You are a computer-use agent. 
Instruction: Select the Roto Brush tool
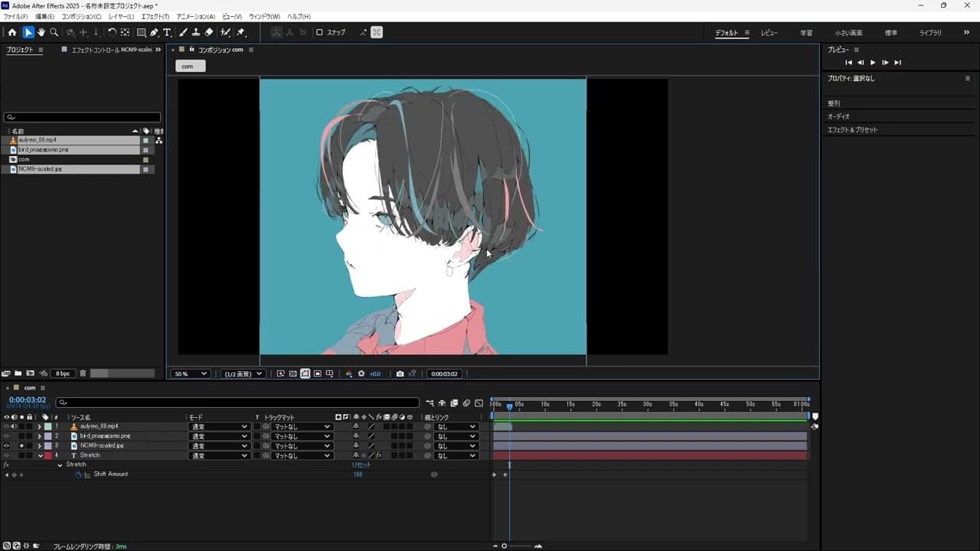(x=224, y=32)
